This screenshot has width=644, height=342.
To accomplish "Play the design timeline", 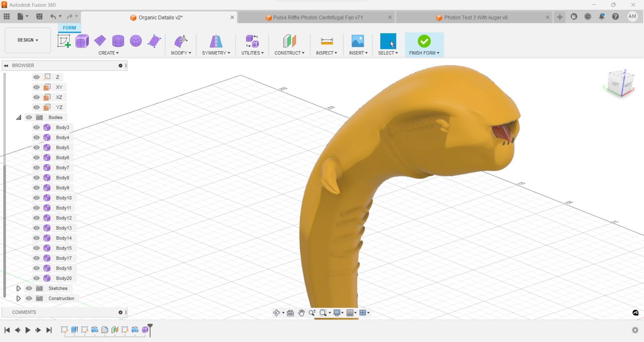I will click(28, 330).
